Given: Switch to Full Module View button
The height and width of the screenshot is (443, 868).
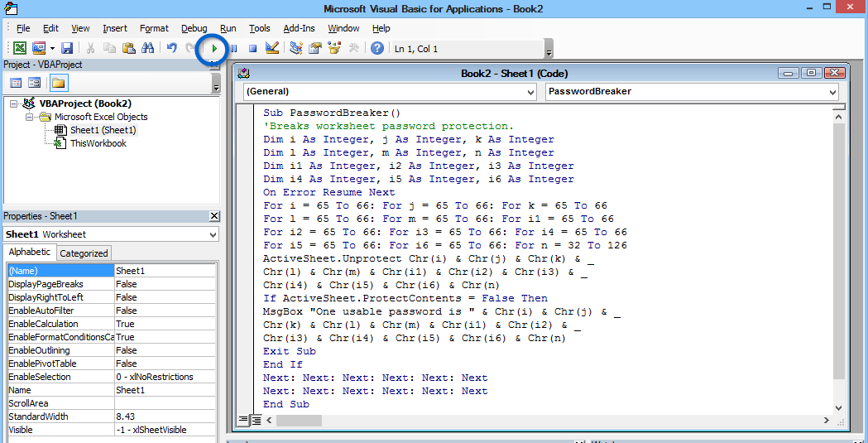Looking at the screenshot, I should pyautogui.click(x=257, y=421).
